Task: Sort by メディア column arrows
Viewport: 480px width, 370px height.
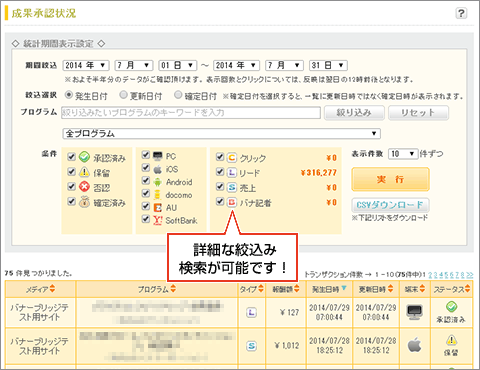Action: point(52,289)
